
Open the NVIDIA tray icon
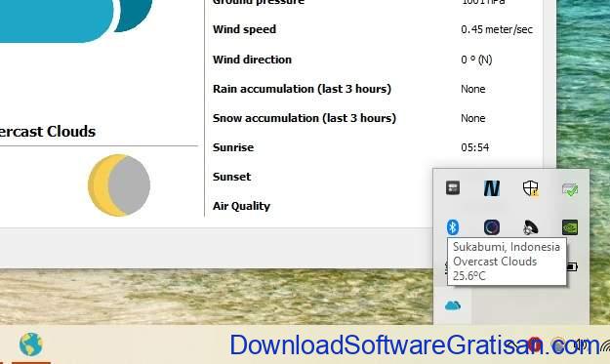click(x=570, y=227)
